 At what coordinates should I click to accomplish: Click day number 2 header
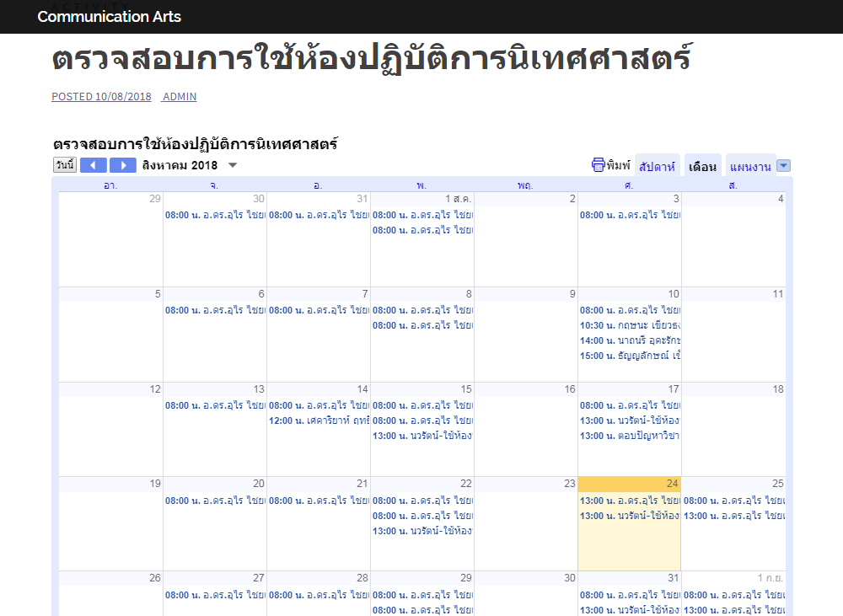pos(572,198)
